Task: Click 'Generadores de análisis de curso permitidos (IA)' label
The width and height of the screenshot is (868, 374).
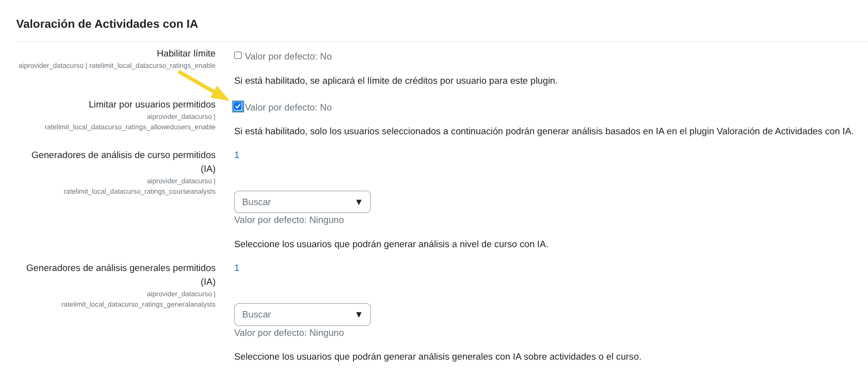Action: [123, 161]
